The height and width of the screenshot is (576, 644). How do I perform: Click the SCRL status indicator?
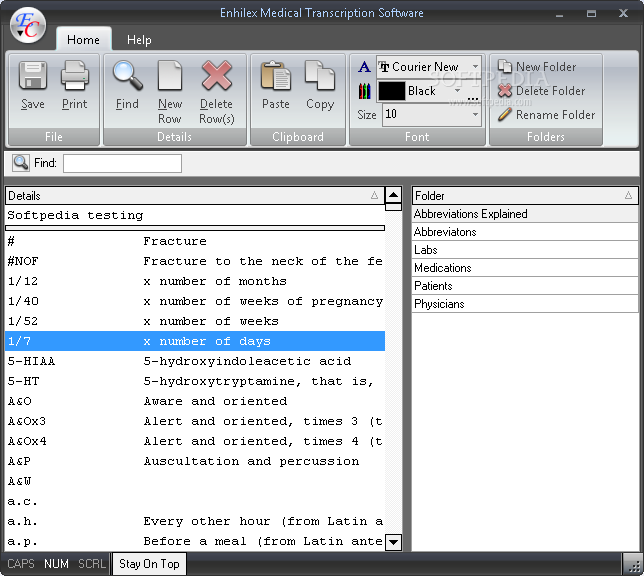tap(92, 564)
